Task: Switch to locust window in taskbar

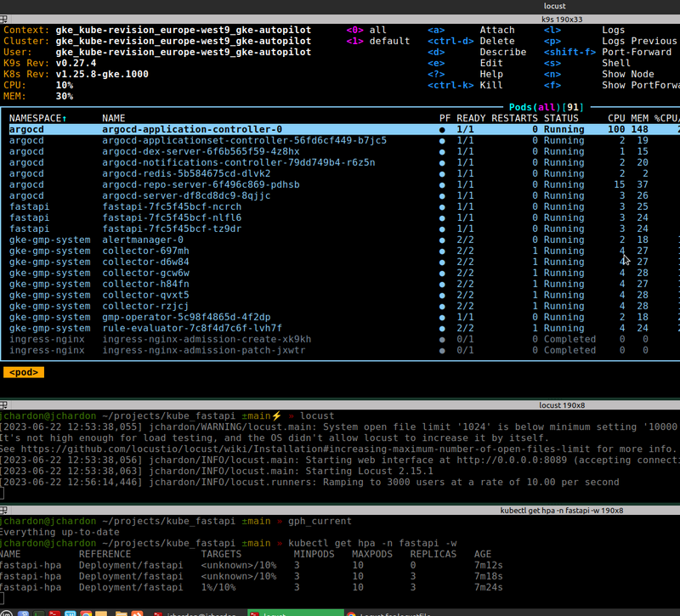Action: tap(296, 613)
